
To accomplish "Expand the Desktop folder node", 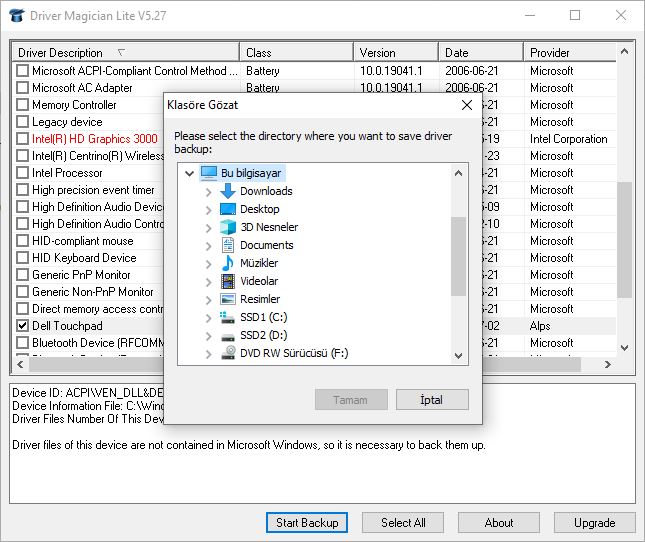I will [209, 210].
